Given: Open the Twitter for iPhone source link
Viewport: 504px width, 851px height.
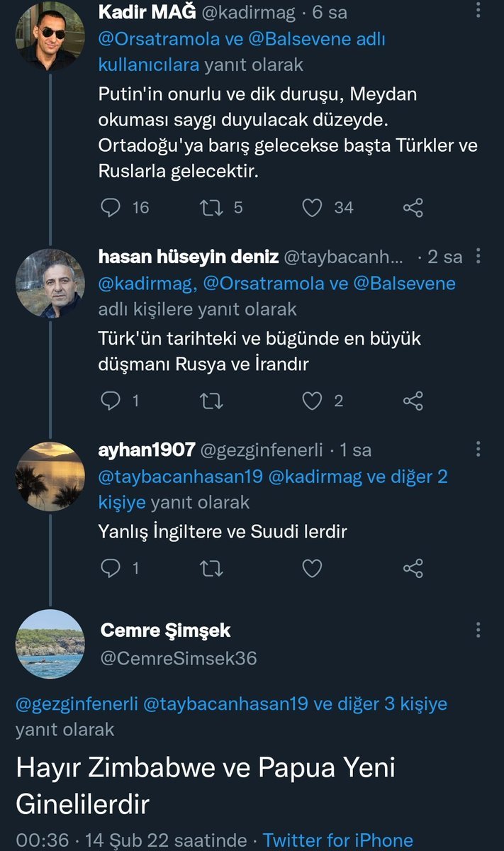Looking at the screenshot, I should (337, 840).
